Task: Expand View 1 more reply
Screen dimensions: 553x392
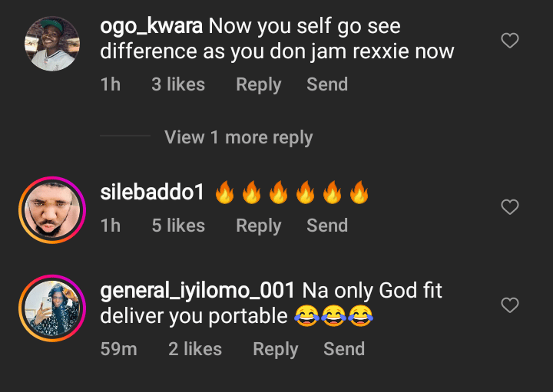Action: pos(238,138)
